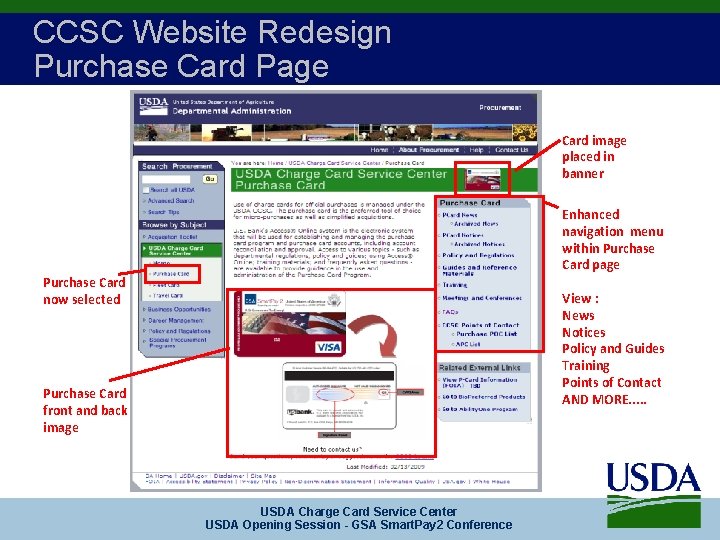Image resolution: width=720 pixels, height=540 pixels.
Task: Expand Career Management subject
Action: (176, 321)
